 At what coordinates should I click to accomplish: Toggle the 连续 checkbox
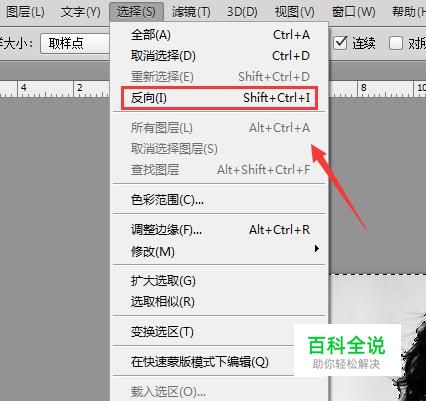click(341, 43)
